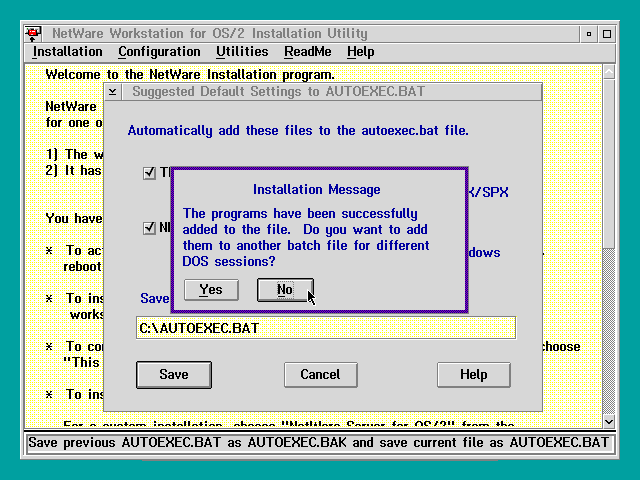The width and height of the screenshot is (640, 480).
Task: Open the Help menu in menu bar
Action: pos(360,52)
